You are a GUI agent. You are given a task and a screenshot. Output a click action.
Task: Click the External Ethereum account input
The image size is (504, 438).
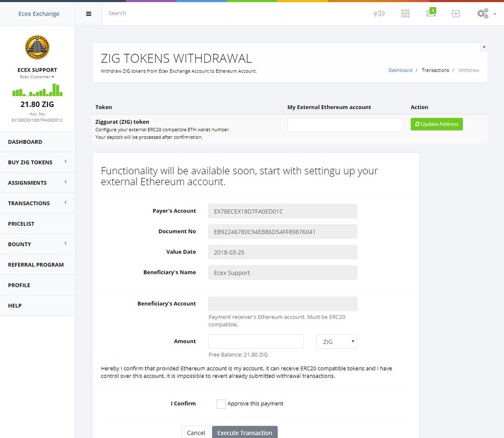346,125
